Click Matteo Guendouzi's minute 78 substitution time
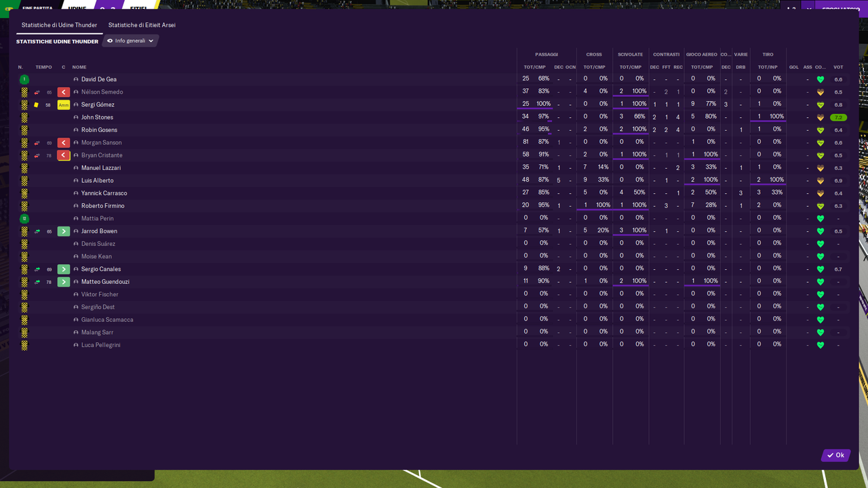 tap(48, 282)
